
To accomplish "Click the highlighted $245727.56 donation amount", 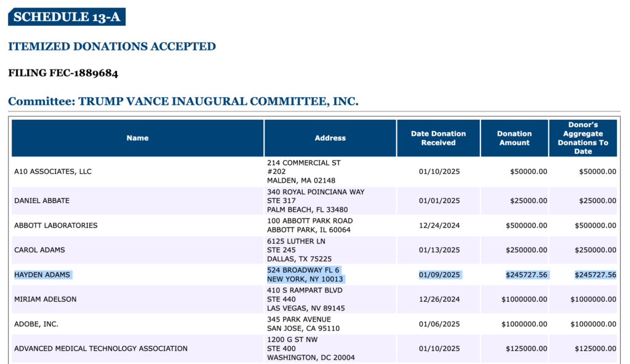I will 526,274.
